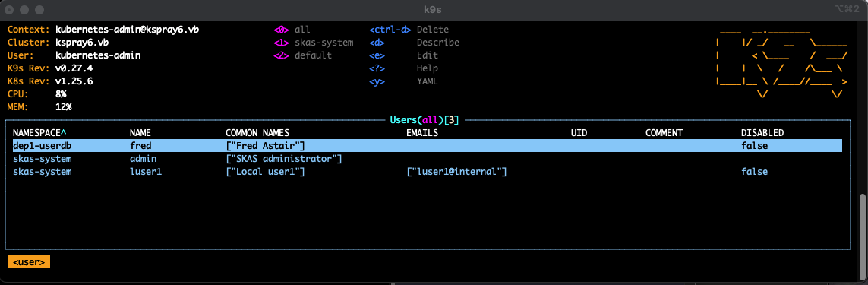Select the admin user name
Image resolution: width=868 pixels, height=285 pixels.
[x=143, y=159]
